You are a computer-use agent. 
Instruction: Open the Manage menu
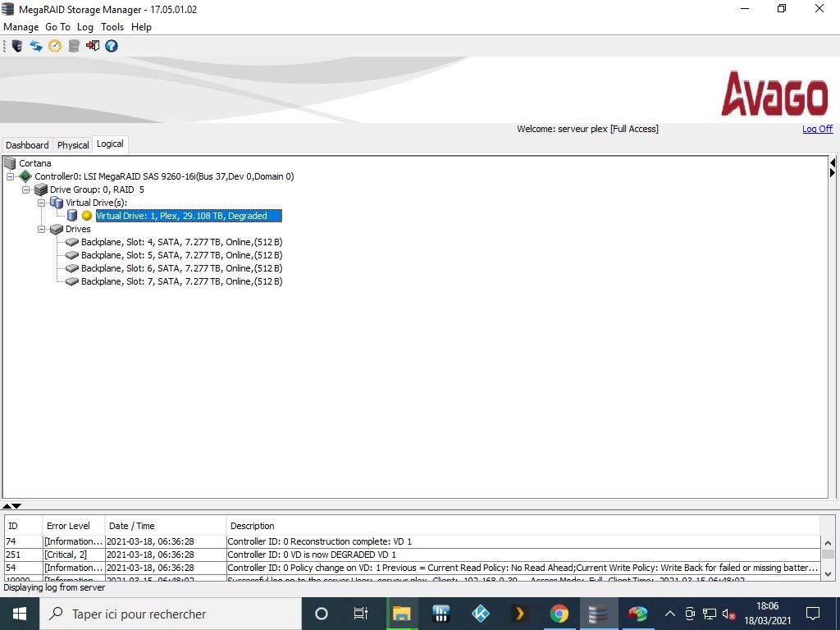[21, 27]
